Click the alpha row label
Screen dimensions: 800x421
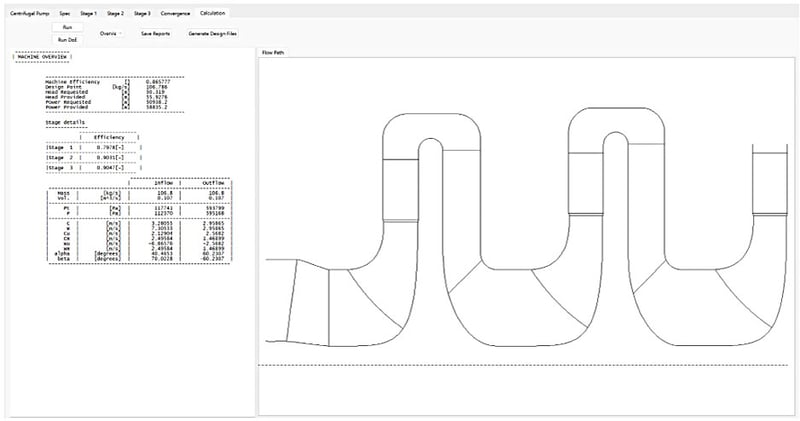pos(62,254)
